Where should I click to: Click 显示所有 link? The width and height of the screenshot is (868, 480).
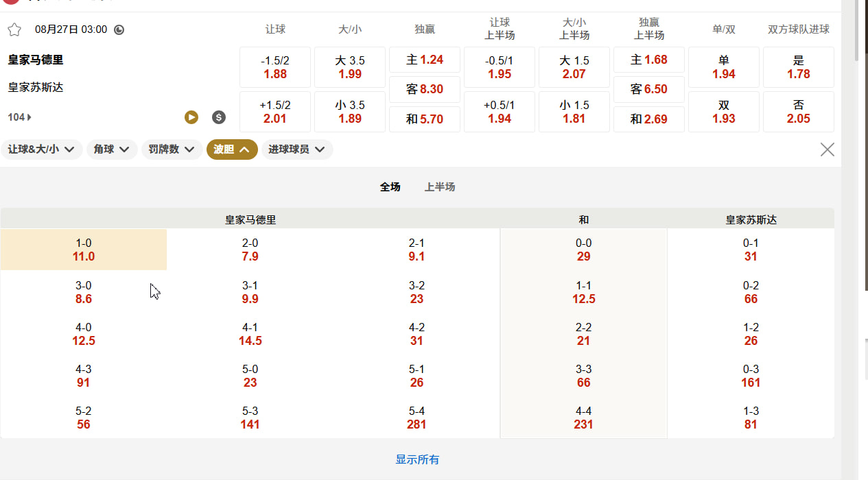point(417,459)
